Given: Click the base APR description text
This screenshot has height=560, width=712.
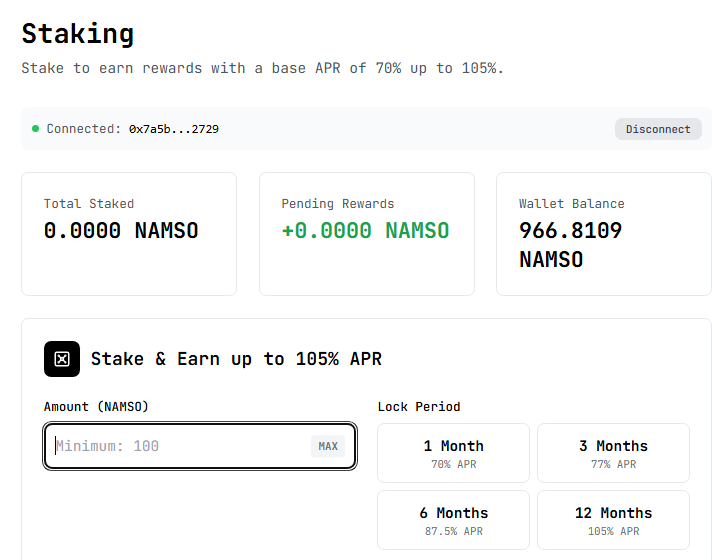Looking at the screenshot, I should click(262, 68).
